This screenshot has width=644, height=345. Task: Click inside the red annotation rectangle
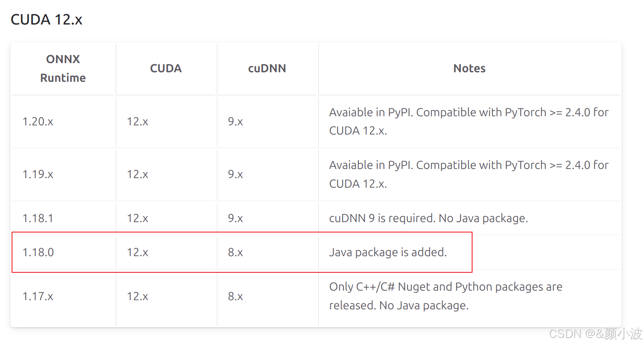click(241, 252)
